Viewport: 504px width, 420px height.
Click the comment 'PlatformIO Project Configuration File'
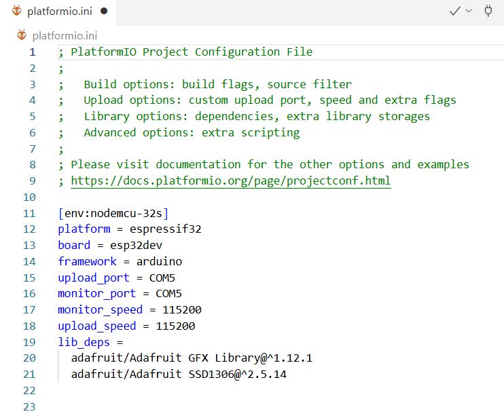click(x=192, y=52)
